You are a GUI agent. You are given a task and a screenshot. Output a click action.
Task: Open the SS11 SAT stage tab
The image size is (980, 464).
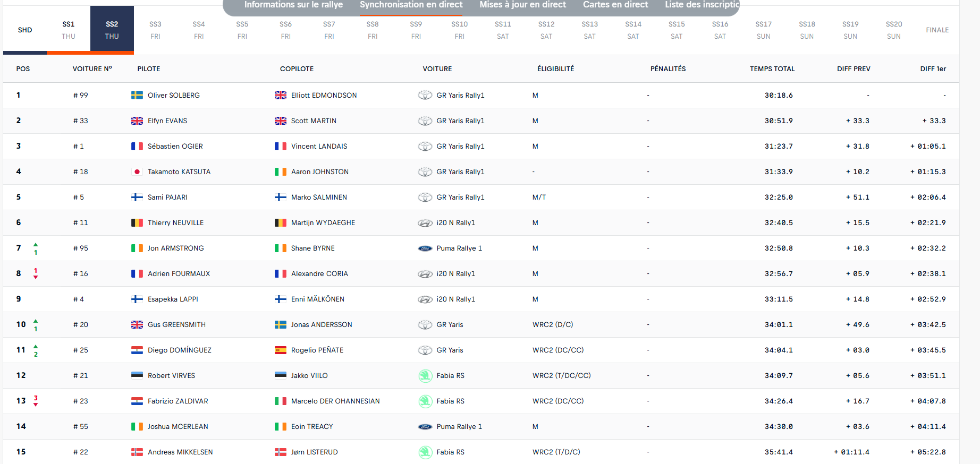[503, 30]
